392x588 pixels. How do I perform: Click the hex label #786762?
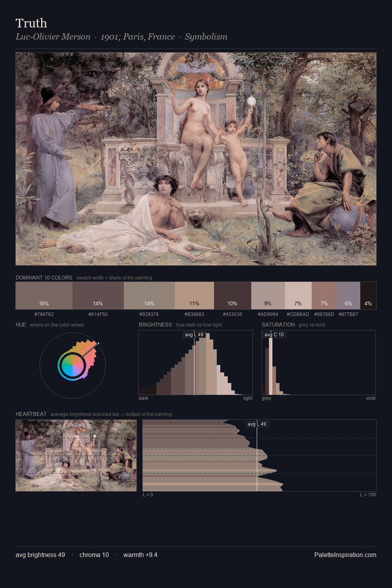(44, 314)
